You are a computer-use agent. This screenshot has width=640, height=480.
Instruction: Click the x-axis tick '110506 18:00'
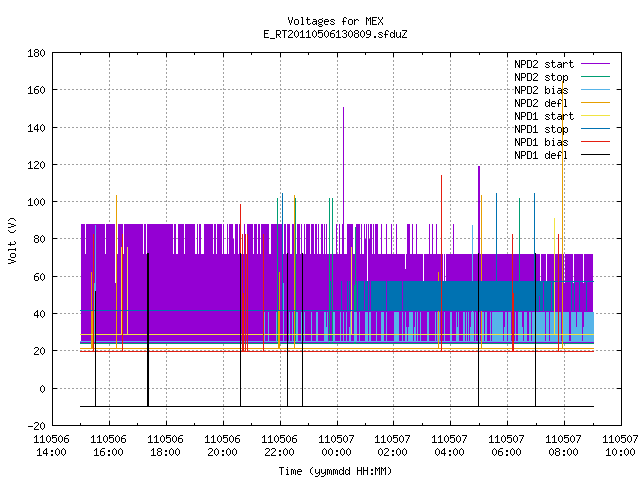click(x=165, y=446)
